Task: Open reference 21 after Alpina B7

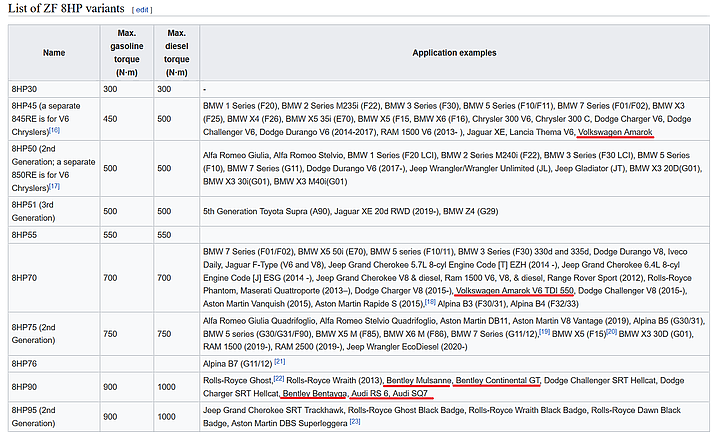Action: (280, 362)
